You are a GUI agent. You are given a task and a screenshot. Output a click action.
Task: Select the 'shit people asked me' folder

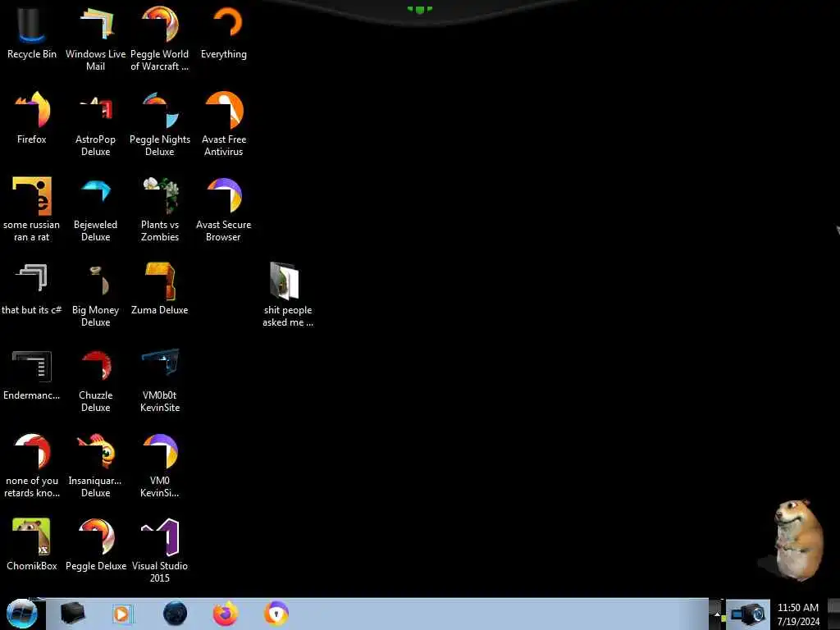click(288, 294)
